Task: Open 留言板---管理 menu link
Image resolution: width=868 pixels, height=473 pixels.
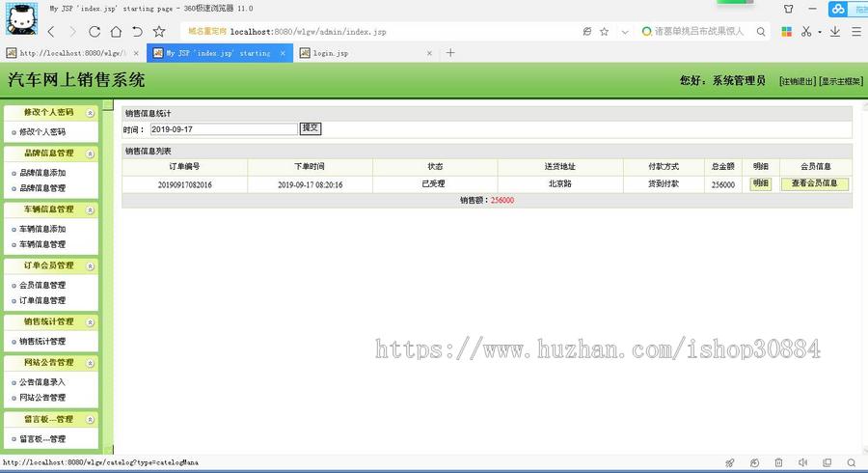Action: point(42,439)
